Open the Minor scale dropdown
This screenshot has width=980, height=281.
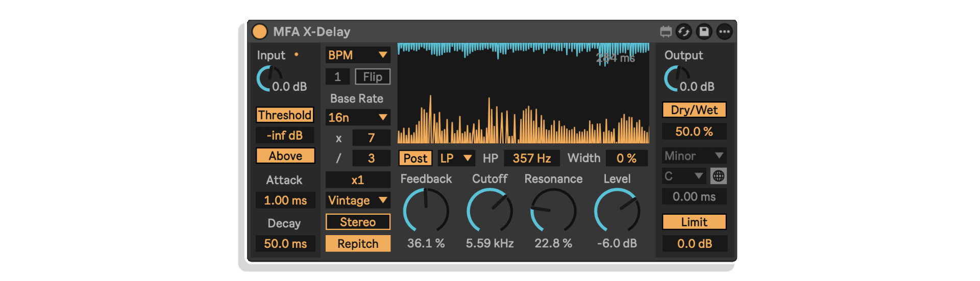694,156
